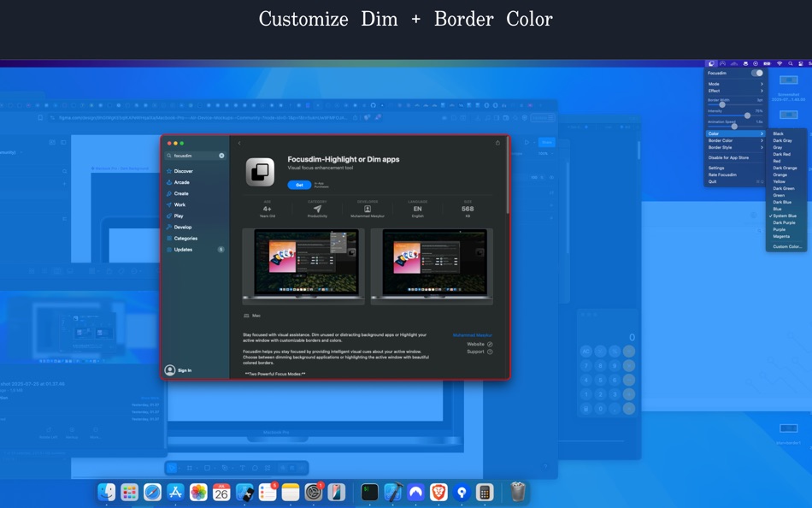Image resolution: width=812 pixels, height=508 pixels.
Task: Open Custom Color… option
Action: point(786,247)
